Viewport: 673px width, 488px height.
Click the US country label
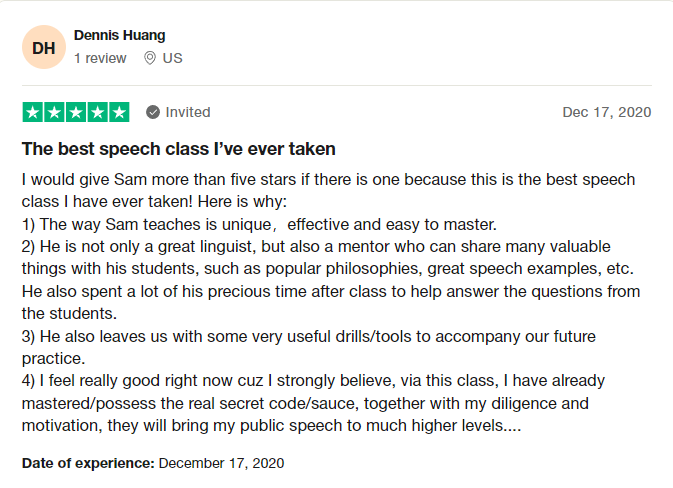click(172, 58)
